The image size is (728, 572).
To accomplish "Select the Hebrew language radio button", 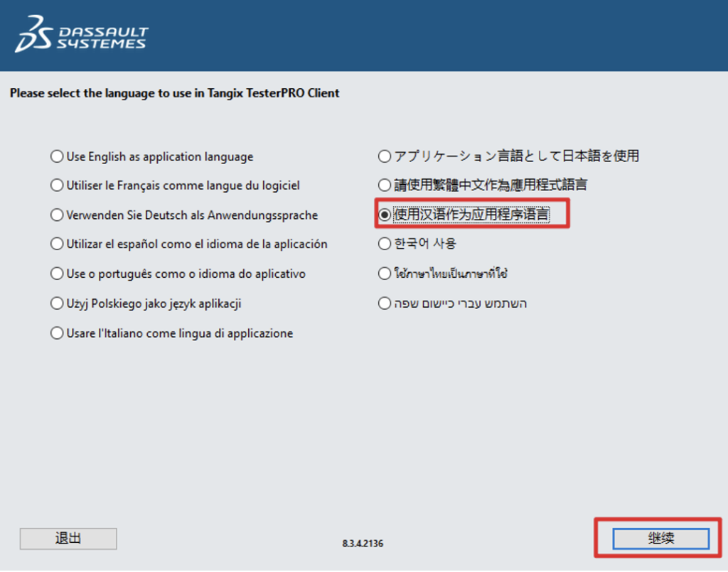I will pyautogui.click(x=385, y=303).
